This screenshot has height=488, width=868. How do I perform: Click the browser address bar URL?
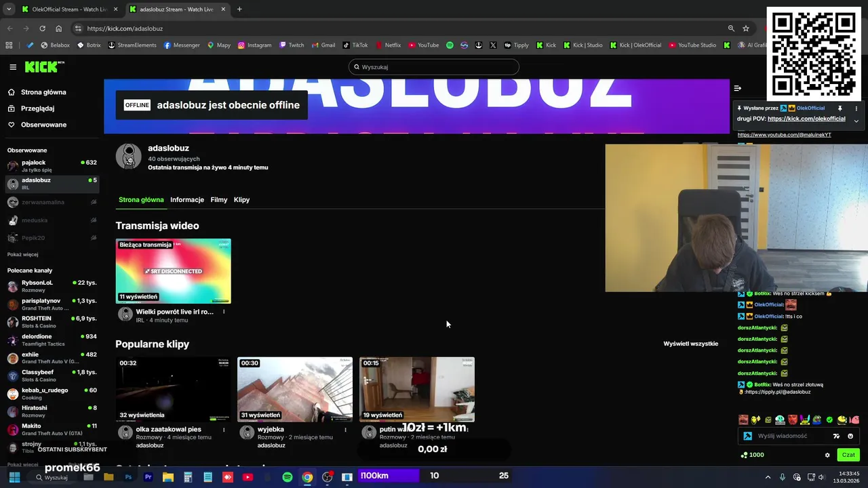pyautogui.click(x=125, y=28)
